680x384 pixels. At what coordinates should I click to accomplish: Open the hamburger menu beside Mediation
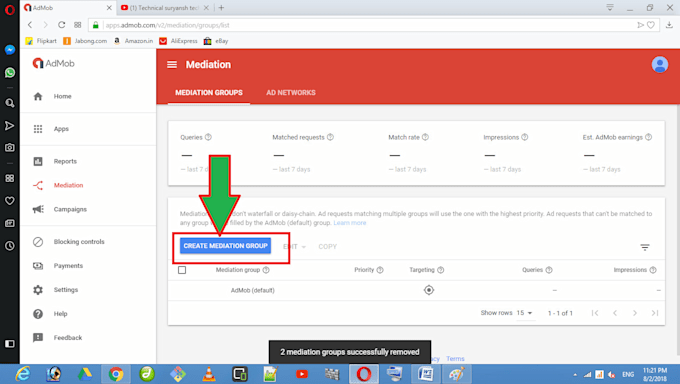172,65
